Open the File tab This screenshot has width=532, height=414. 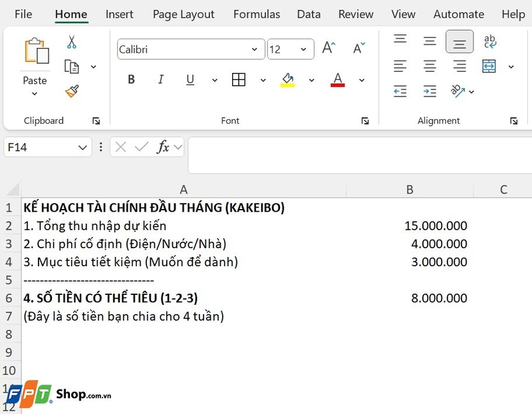[23, 14]
